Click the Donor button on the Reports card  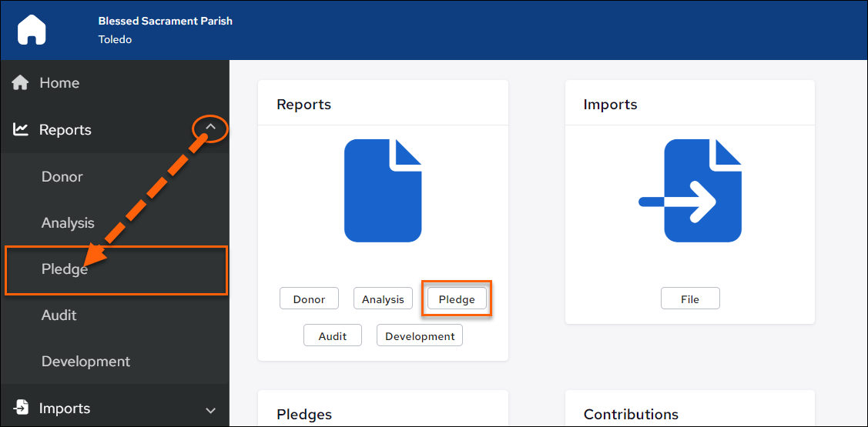309,299
